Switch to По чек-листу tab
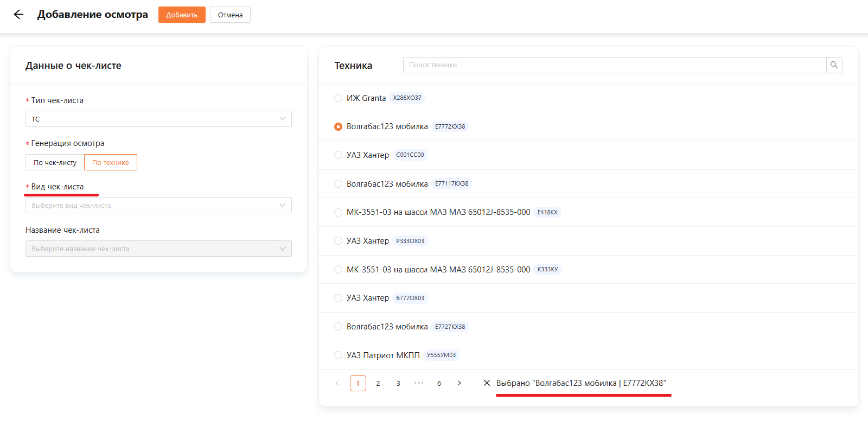This screenshot has width=868, height=426. [x=55, y=162]
